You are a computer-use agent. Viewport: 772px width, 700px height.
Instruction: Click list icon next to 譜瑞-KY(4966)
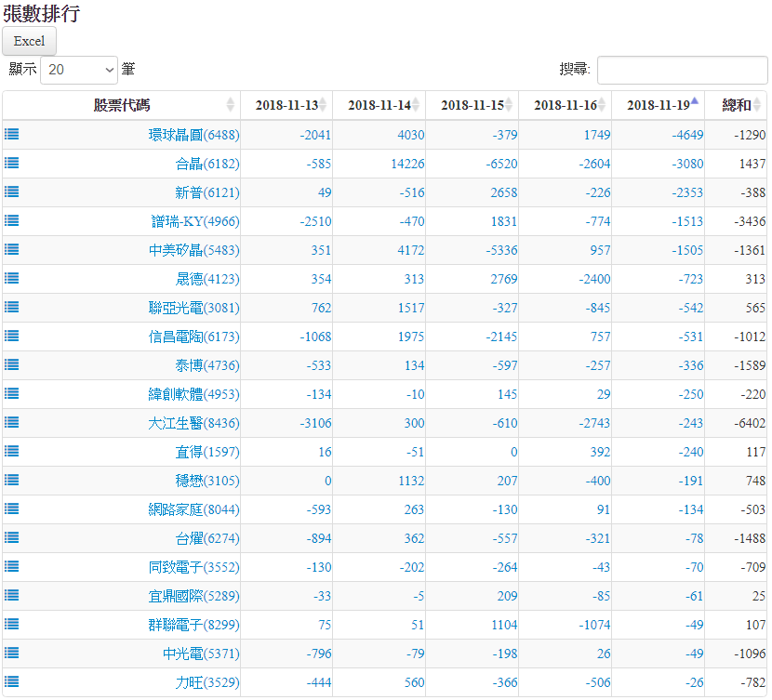pos(11,220)
